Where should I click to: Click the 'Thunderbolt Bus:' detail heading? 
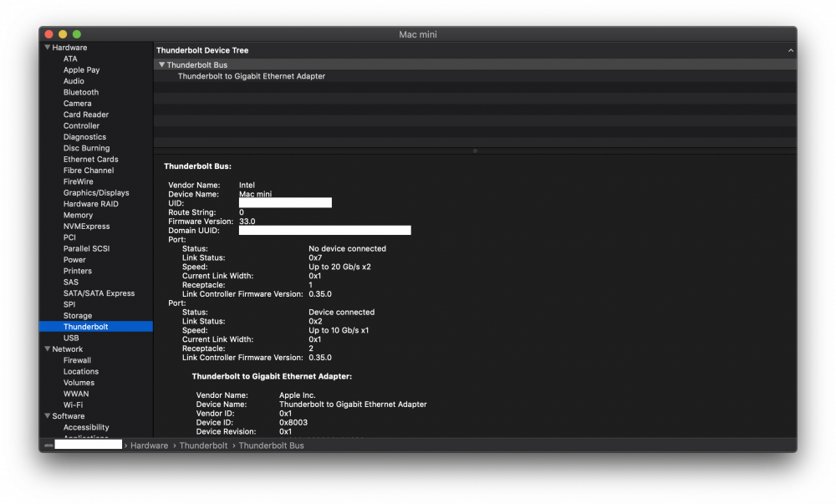pos(197,166)
